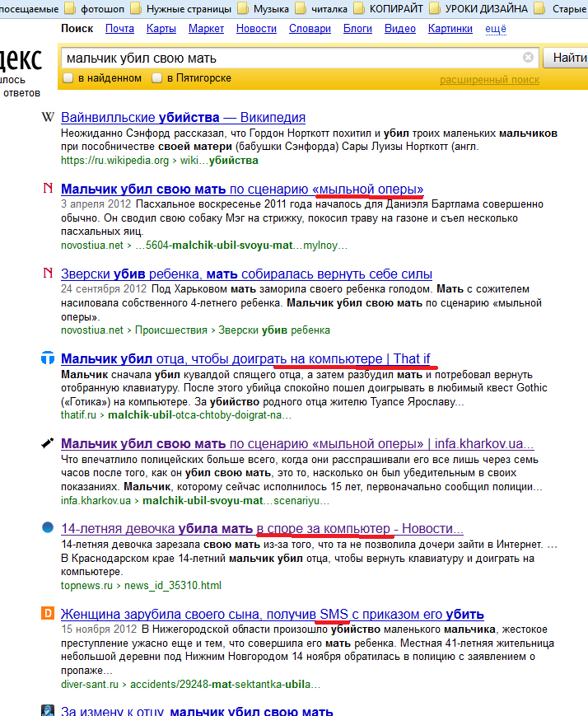588x716 pixels.
Task: Expand the 'ещё' services dropdown
Action: 495,28
